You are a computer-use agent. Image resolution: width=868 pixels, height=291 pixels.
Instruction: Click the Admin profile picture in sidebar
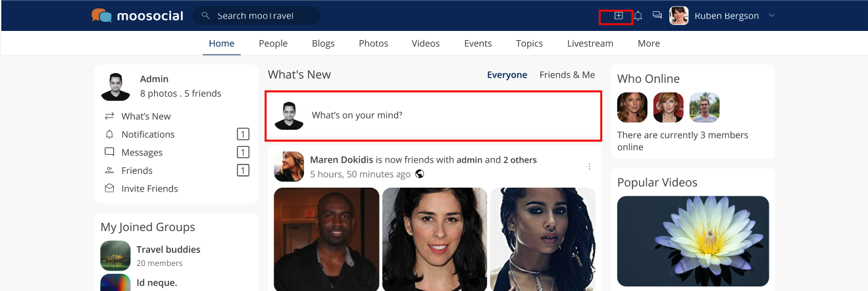(116, 86)
